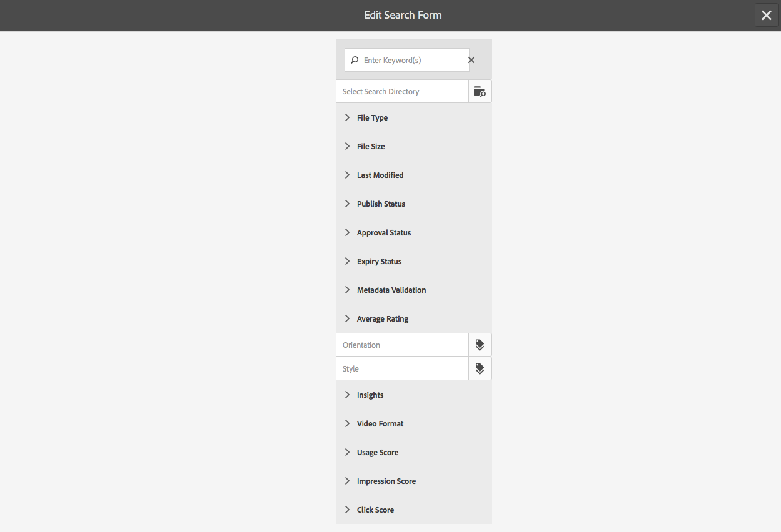Click the folder search icon beside Search Directory

tap(479, 91)
